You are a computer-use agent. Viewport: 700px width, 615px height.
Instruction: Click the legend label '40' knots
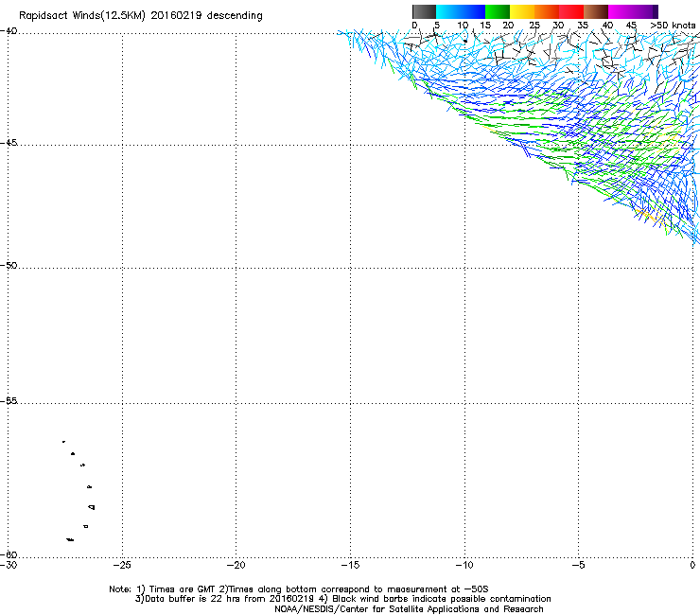(607, 26)
